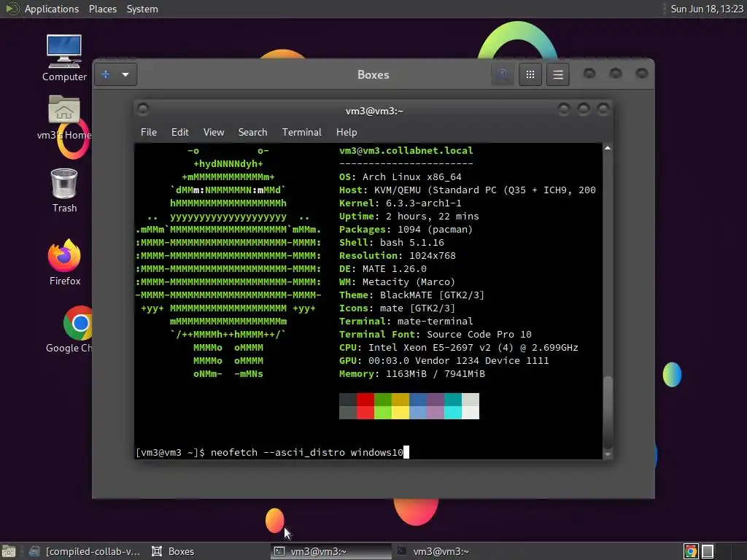
Task: Open the Boxes hamburger menu
Action: pos(558,74)
